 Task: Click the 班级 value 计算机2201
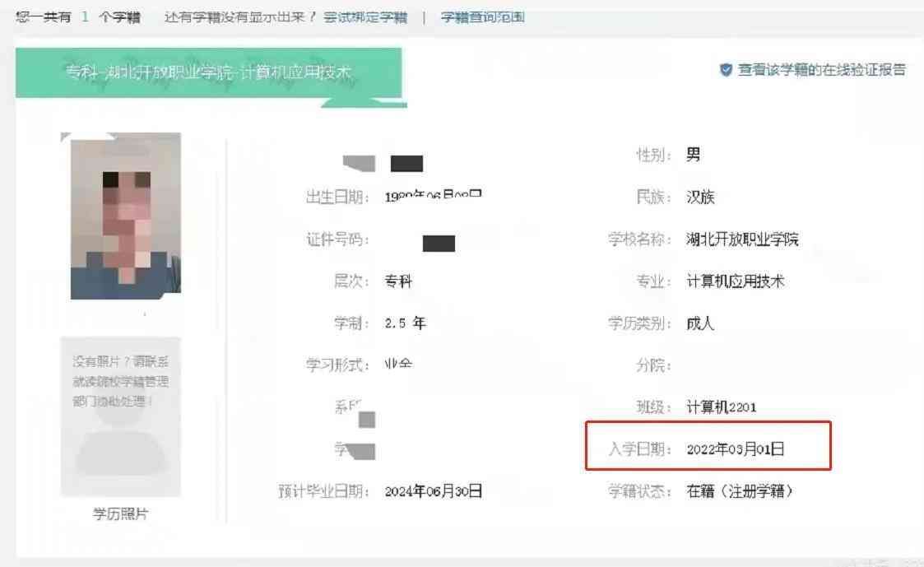click(x=721, y=407)
